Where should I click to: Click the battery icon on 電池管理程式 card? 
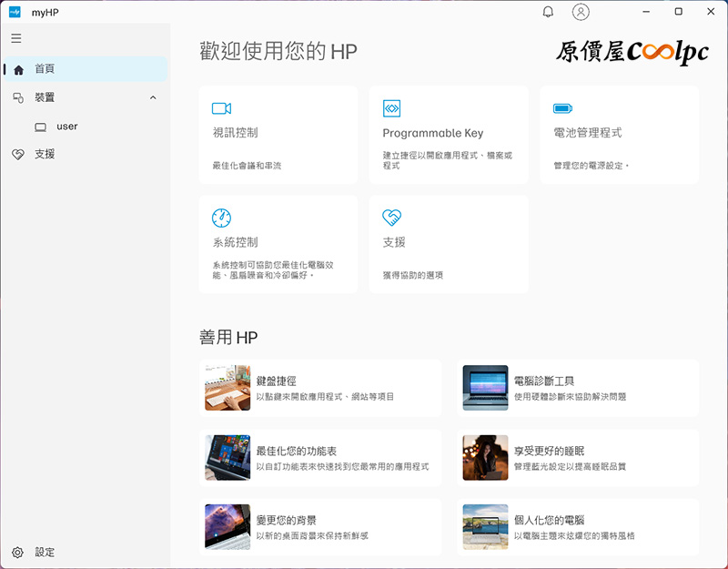click(562, 108)
